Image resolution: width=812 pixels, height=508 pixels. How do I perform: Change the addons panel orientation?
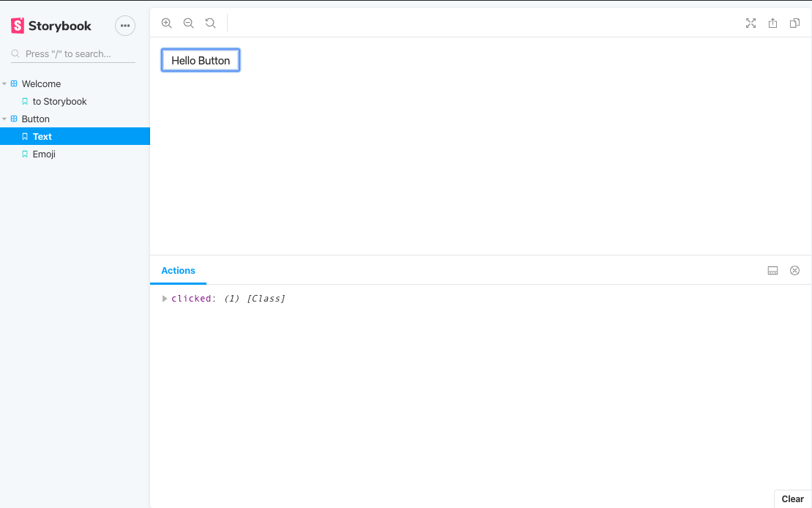point(772,271)
